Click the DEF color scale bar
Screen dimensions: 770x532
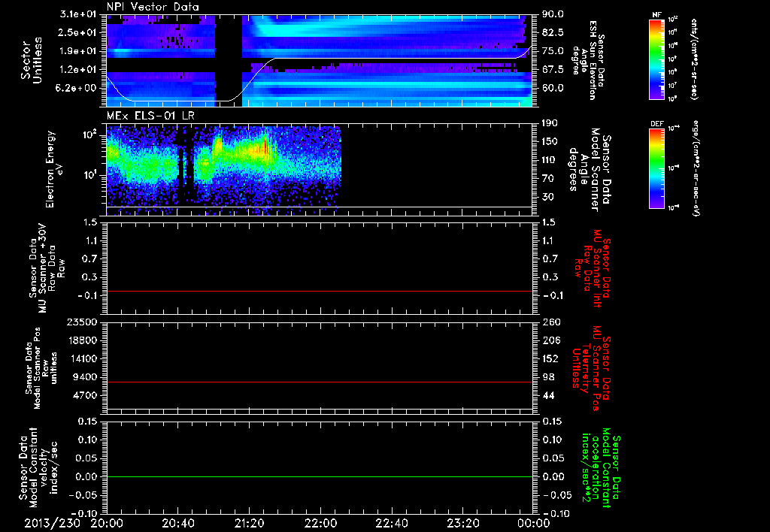(x=656, y=168)
